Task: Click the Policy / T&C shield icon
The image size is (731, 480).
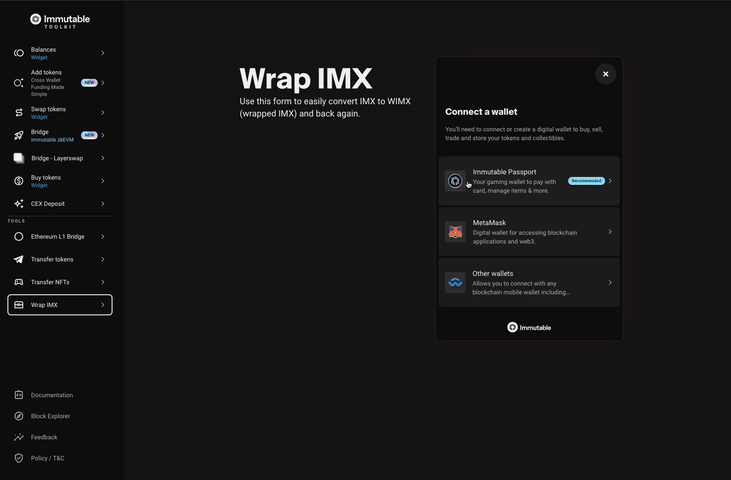Action: 19,459
